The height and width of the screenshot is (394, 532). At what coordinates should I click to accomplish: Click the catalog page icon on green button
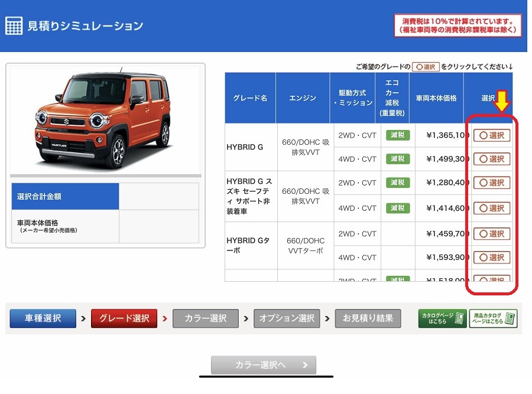[x=459, y=318]
